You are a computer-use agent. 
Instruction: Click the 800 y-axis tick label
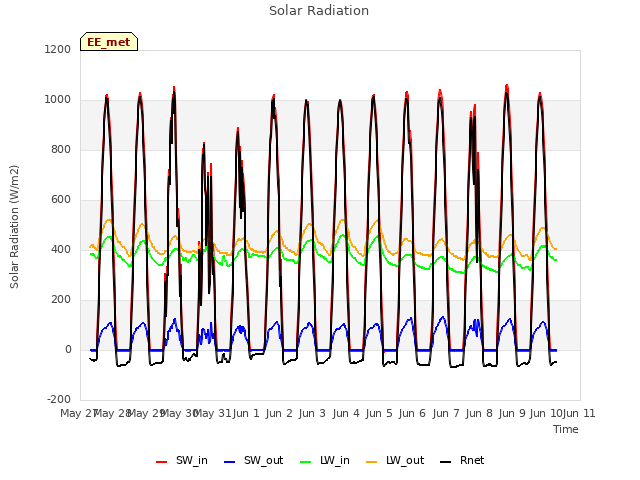[x=61, y=149]
